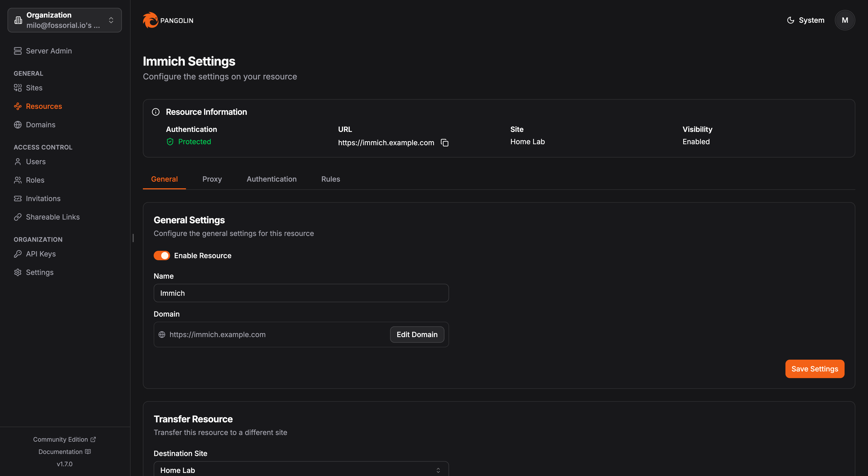The height and width of the screenshot is (476, 868).
Task: Open the Organization selector dropdown
Action: click(65, 20)
